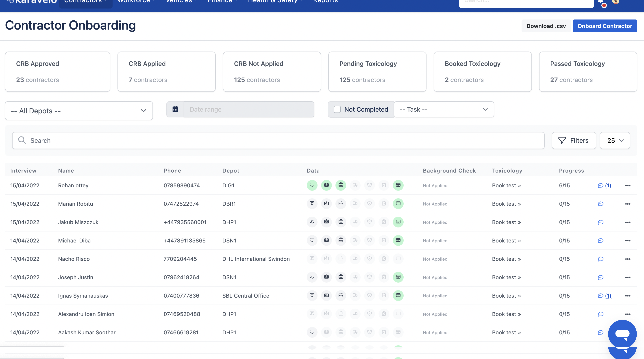The image size is (644, 359).
Task: Click the shield check icon for Joseph Justin
Action: coord(369,277)
